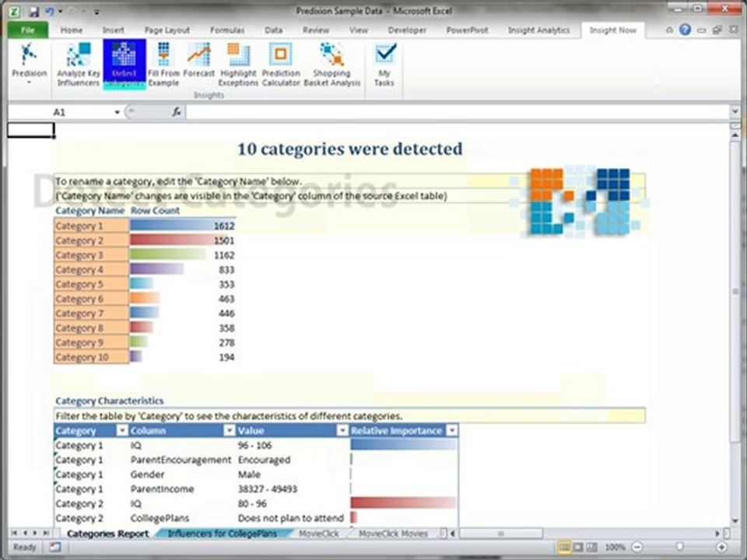Click the formula bar input field
The image size is (747, 560).
click(458, 112)
